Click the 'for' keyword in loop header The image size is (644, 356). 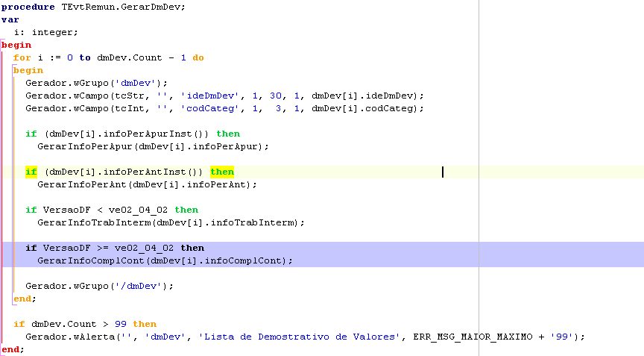coord(22,58)
